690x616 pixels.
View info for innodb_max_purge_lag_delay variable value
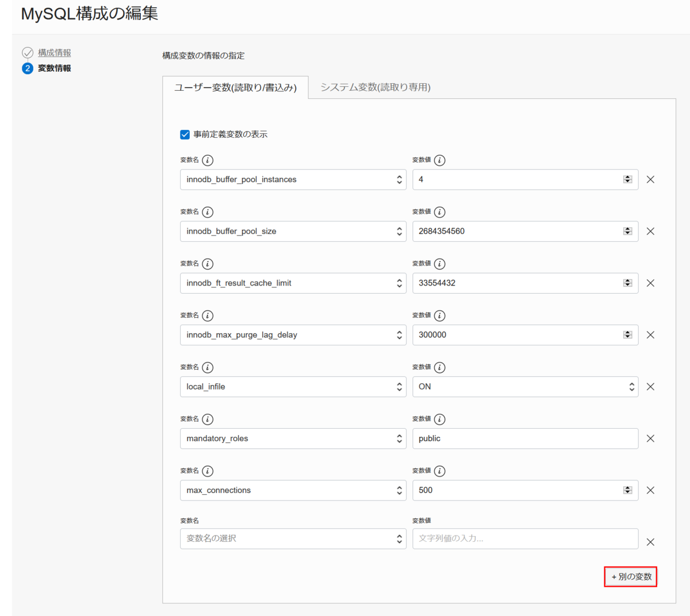440,315
